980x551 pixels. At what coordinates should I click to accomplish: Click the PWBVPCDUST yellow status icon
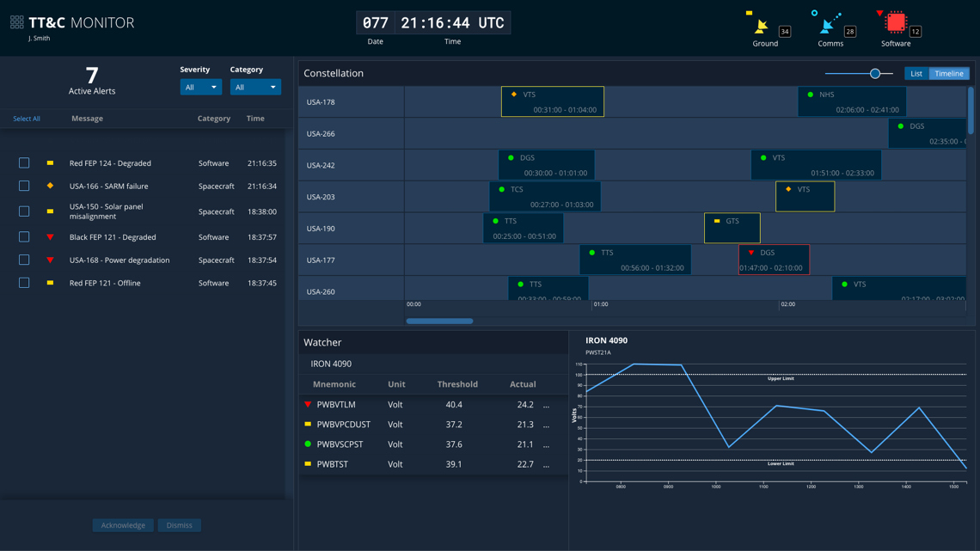point(308,424)
